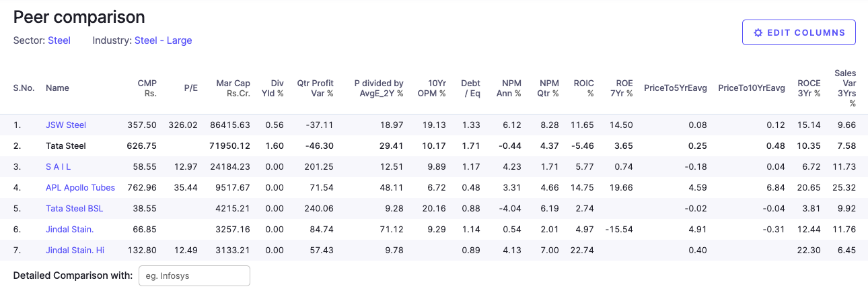Sort by the P/E column header
The image size is (868, 297).
tap(191, 88)
